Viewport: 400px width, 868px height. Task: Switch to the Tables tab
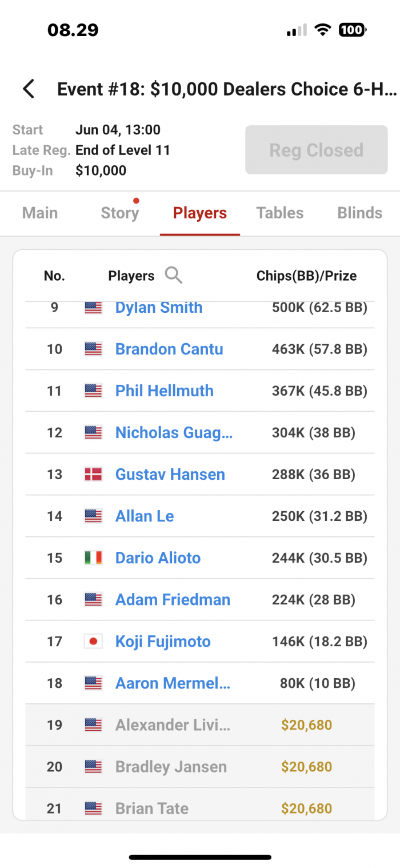coord(280,213)
